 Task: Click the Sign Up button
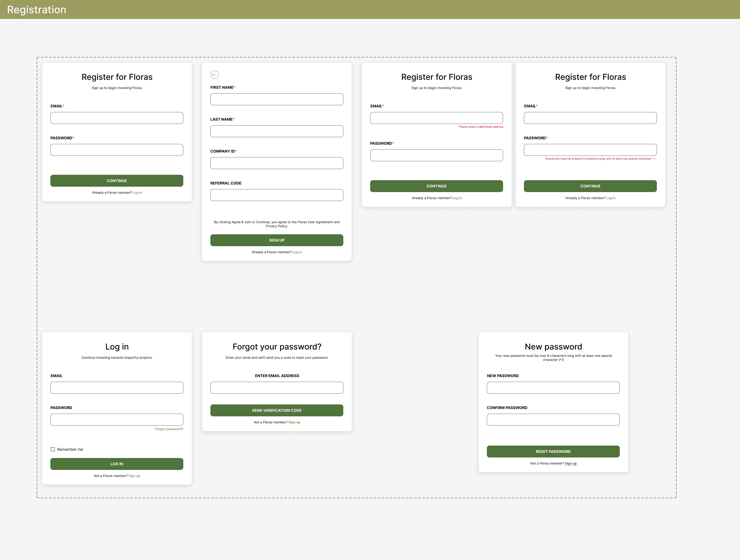tap(277, 241)
